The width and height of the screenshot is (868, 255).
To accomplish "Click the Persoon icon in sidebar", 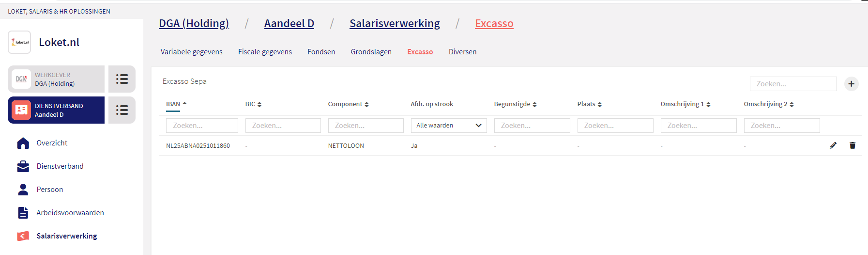I will tap(23, 190).
